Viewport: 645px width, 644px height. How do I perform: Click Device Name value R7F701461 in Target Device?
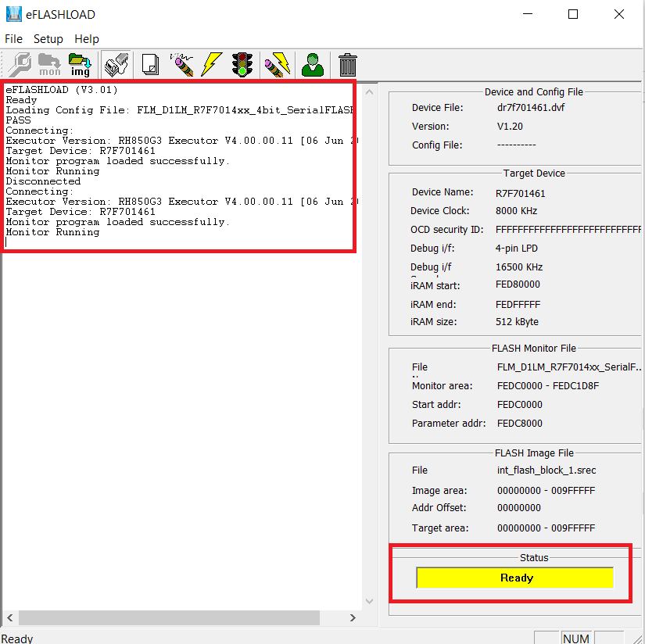tap(521, 193)
